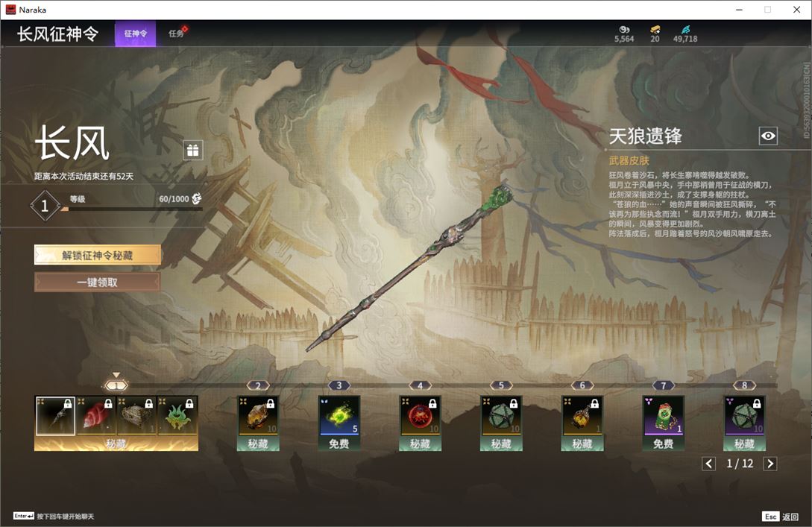Image resolution: width=812 pixels, height=527 pixels.
Task: Select the level 3 free green orb reward
Action: (339, 416)
